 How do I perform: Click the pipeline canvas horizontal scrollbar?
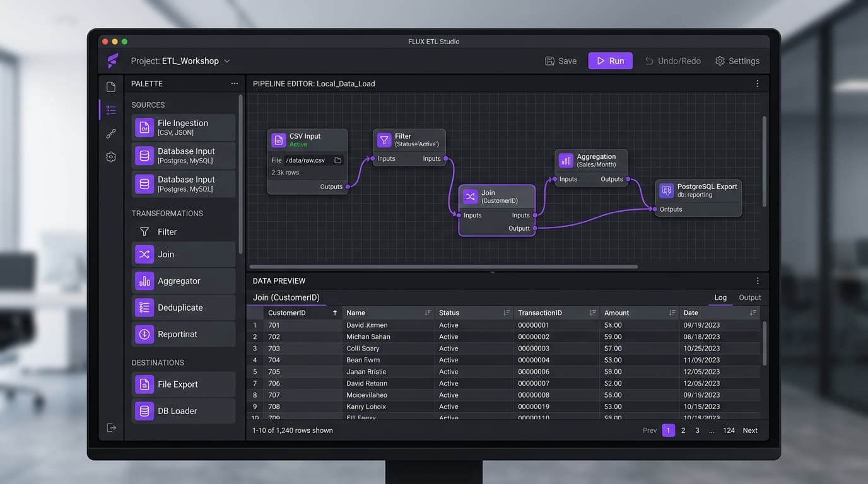click(x=443, y=267)
